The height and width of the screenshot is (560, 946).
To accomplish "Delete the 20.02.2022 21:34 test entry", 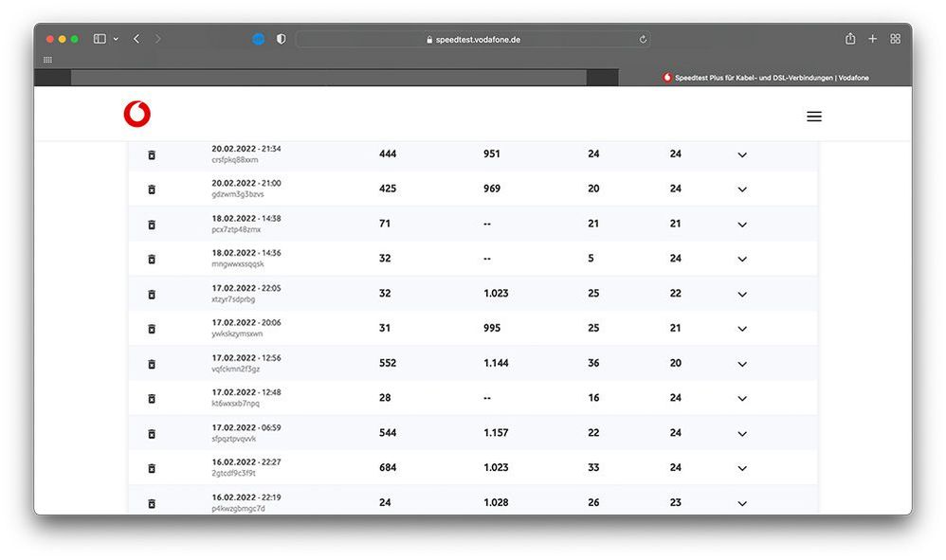I will [152, 154].
